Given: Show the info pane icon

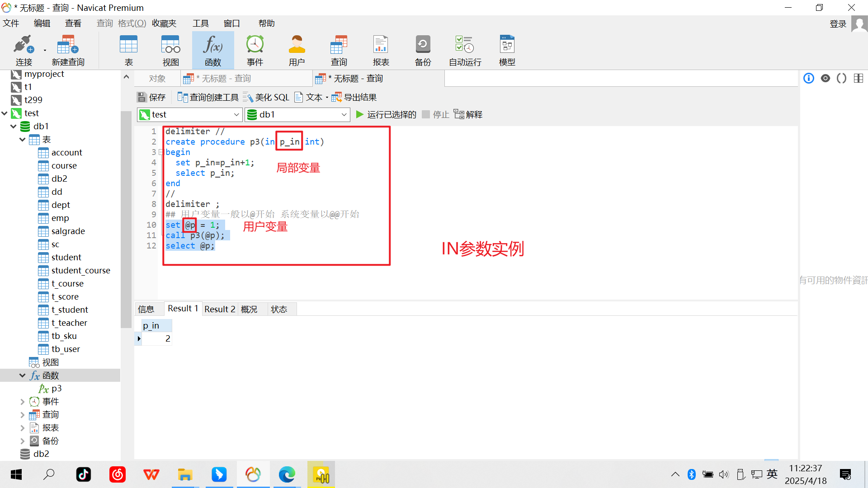Looking at the screenshot, I should [x=809, y=79].
